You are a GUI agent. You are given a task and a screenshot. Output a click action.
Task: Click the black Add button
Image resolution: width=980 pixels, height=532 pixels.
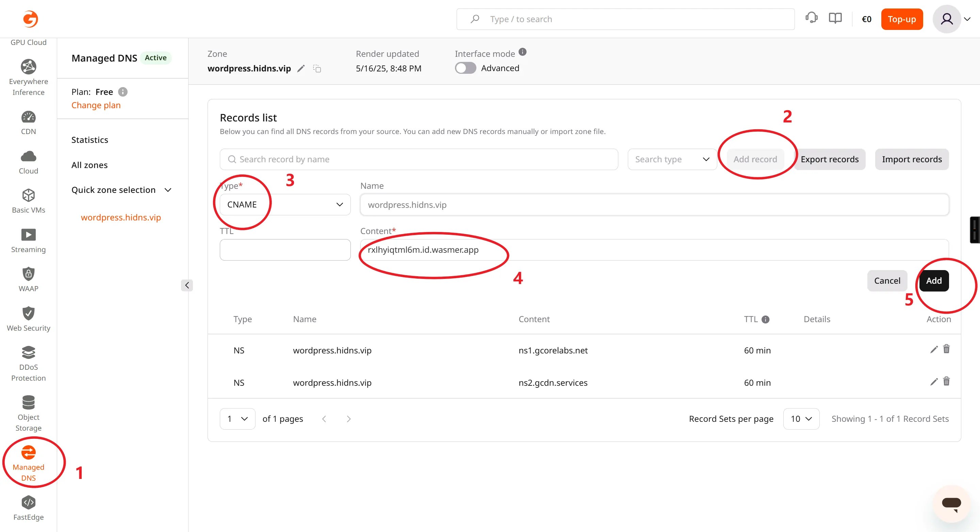(934, 281)
